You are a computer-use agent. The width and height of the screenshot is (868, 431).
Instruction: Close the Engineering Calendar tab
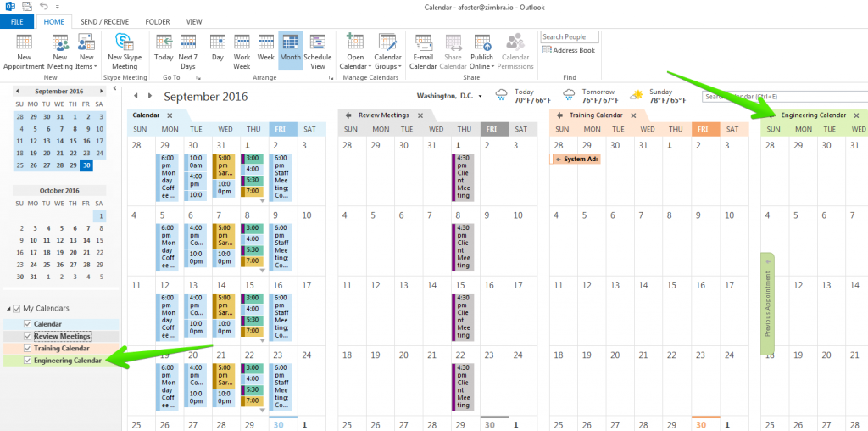(856, 115)
